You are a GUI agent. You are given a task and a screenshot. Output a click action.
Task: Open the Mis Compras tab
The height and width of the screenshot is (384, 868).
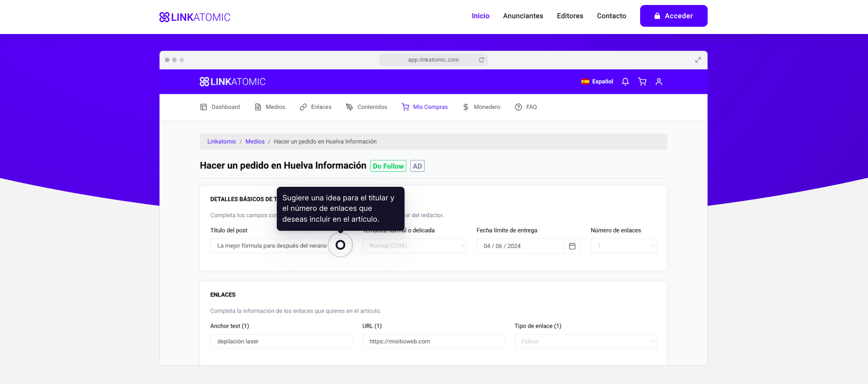tap(424, 107)
